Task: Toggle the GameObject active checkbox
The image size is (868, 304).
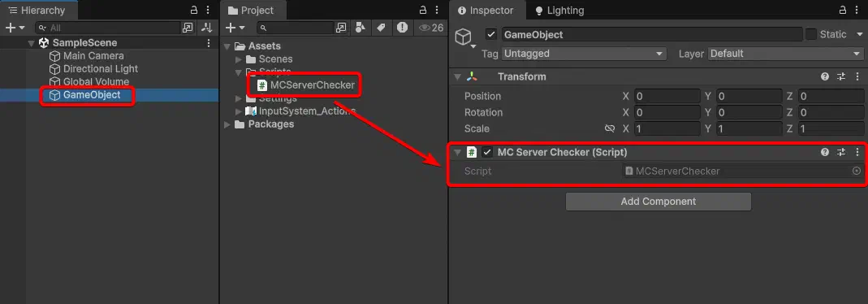Action: point(491,34)
